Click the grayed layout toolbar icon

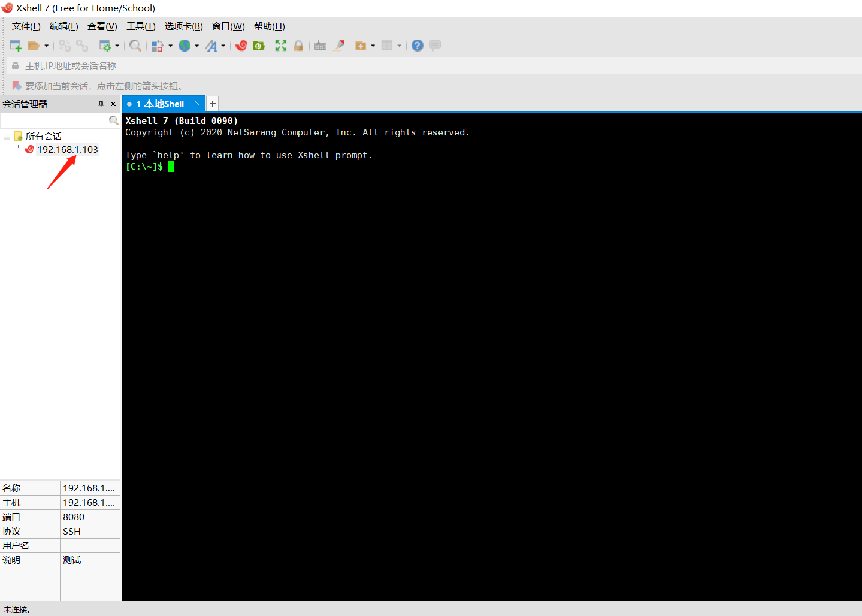pyautogui.click(x=387, y=46)
